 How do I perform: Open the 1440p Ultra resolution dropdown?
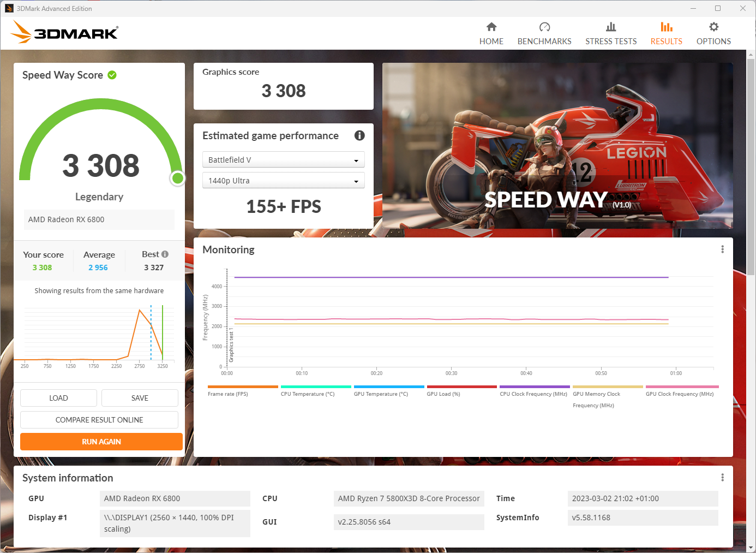(x=284, y=181)
